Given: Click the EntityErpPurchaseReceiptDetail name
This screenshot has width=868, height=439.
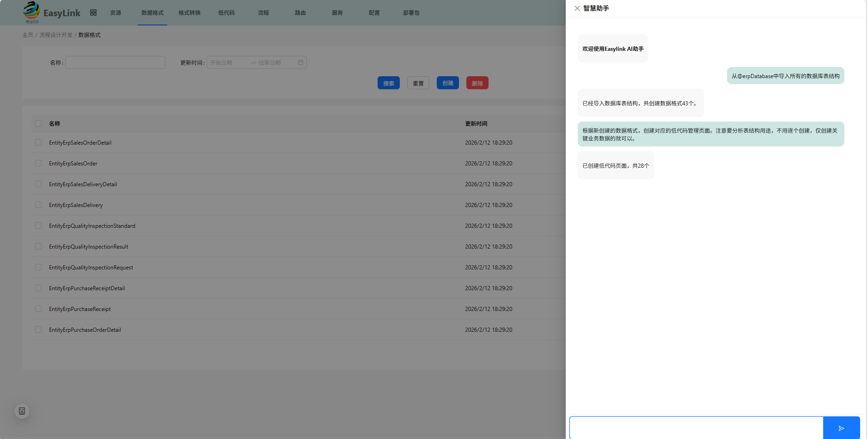Looking at the screenshot, I should pos(87,288).
